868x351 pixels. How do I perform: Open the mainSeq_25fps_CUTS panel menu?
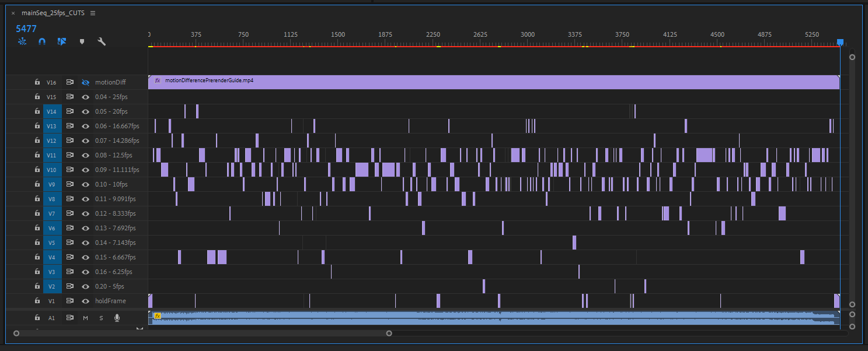(x=93, y=13)
